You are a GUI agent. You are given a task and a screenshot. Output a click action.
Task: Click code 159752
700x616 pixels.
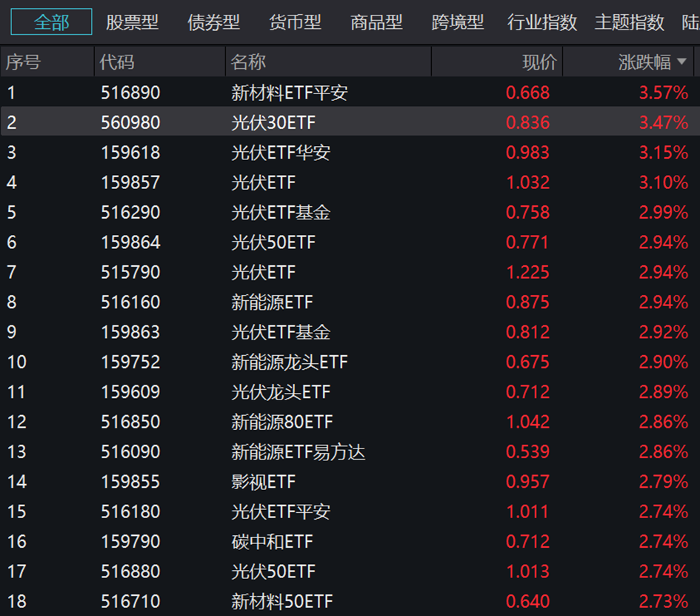[x=130, y=362]
